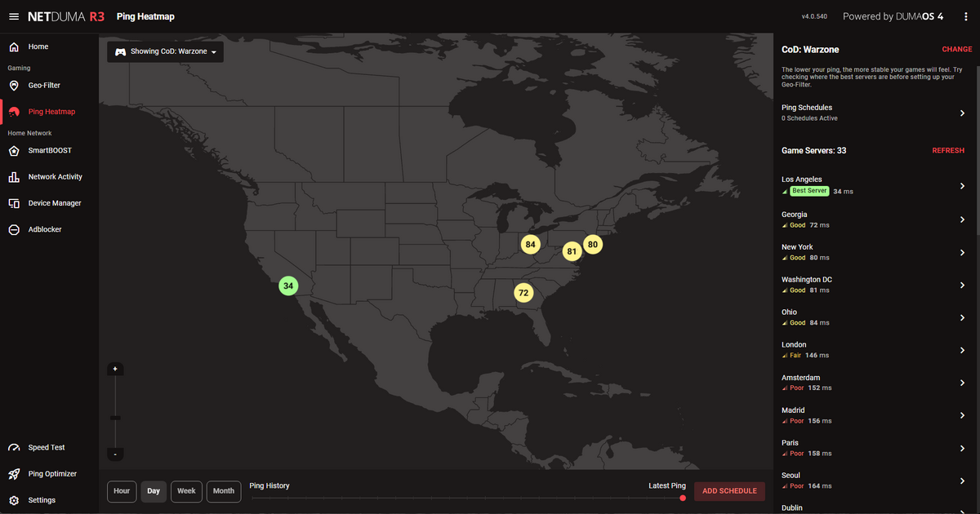Go to the Home page

[x=38, y=47]
